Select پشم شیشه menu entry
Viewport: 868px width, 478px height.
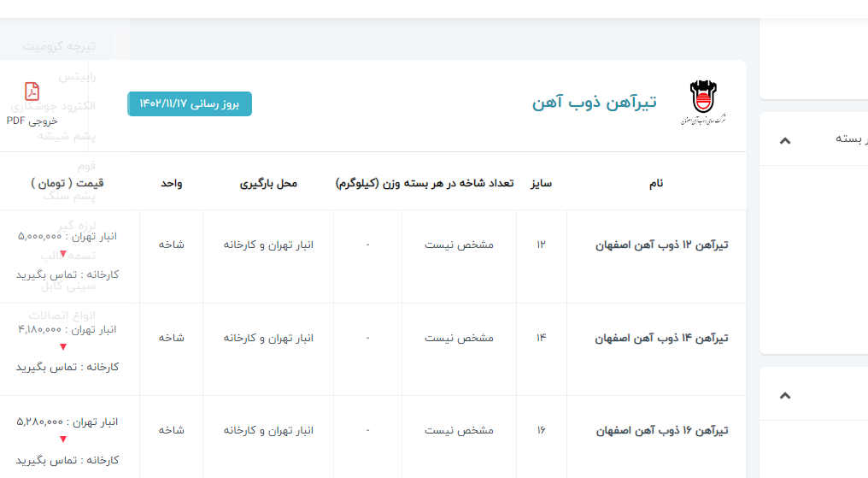[x=65, y=135]
